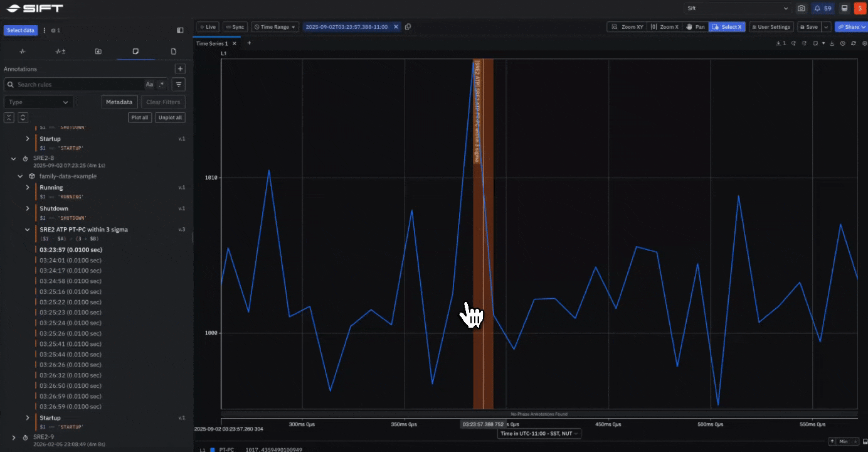Open the filter list icon
The image size is (868, 452).
tap(179, 84)
